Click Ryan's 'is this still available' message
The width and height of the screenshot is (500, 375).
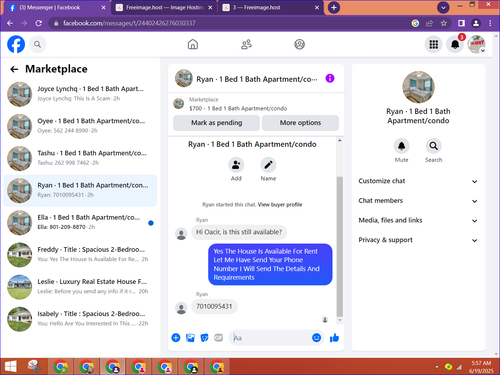point(239,232)
